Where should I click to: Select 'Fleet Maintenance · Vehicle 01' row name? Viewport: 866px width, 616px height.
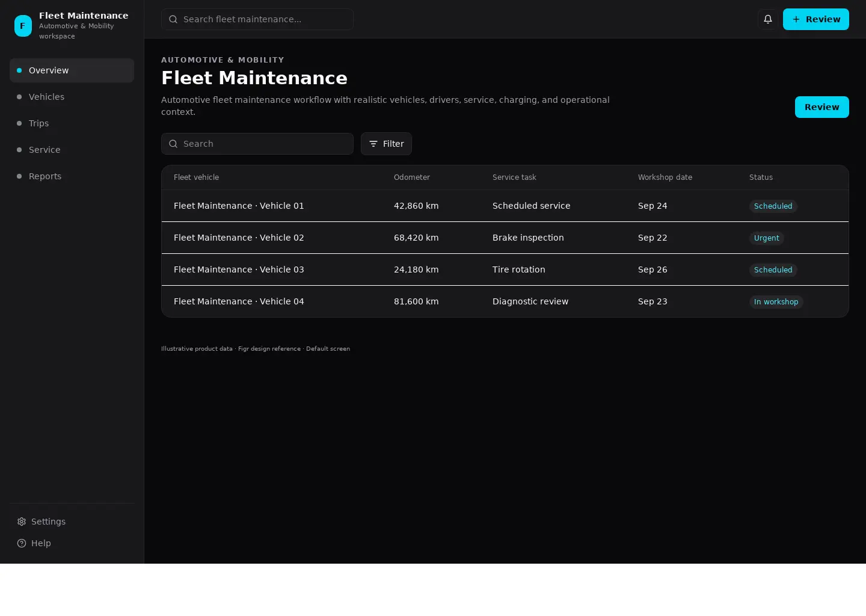(239, 206)
